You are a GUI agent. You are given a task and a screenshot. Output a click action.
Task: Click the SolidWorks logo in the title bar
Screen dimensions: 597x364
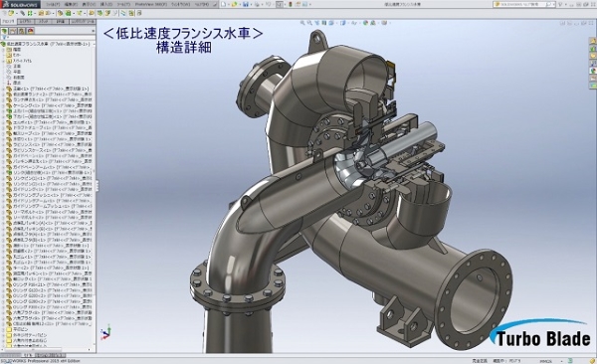[x=19, y=4]
